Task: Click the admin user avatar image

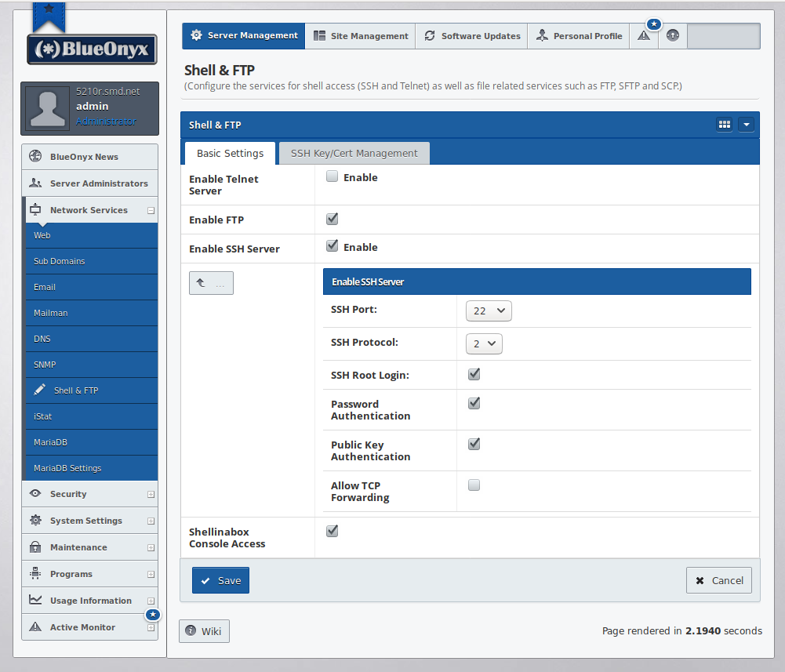Action: pyautogui.click(x=48, y=108)
